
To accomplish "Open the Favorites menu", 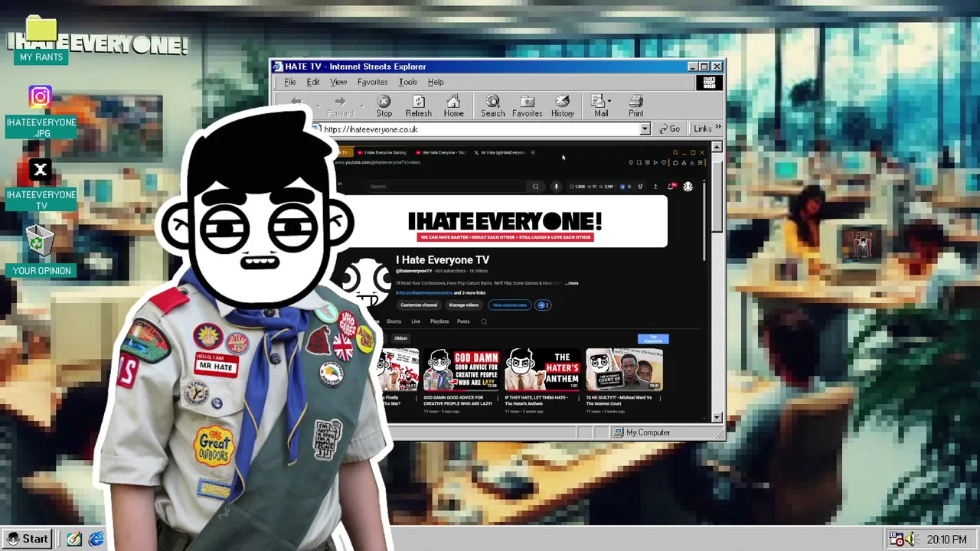I will [372, 82].
